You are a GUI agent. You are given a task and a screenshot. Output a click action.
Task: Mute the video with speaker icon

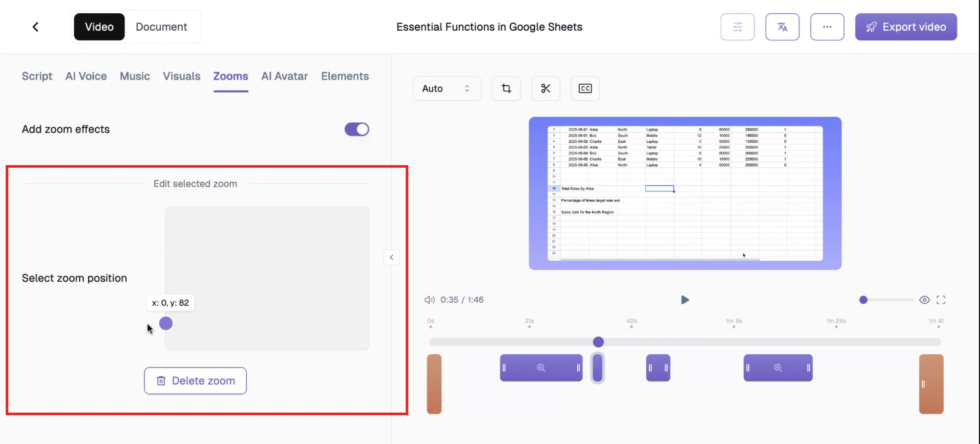429,300
